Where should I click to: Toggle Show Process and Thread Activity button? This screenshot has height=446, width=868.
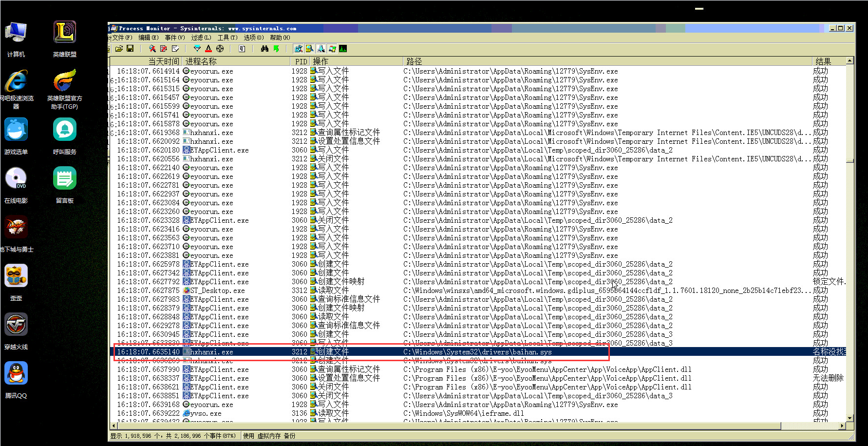pyautogui.click(x=332, y=49)
